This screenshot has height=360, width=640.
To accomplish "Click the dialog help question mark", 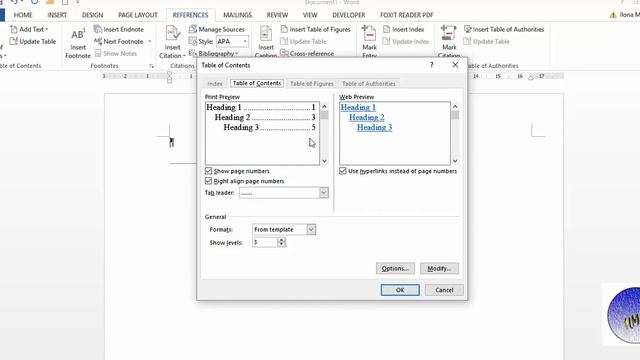I will [431, 65].
